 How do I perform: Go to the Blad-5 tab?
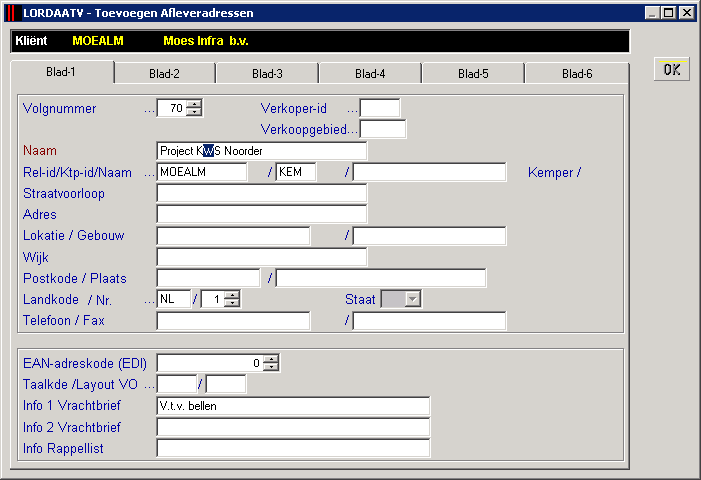pos(473,73)
